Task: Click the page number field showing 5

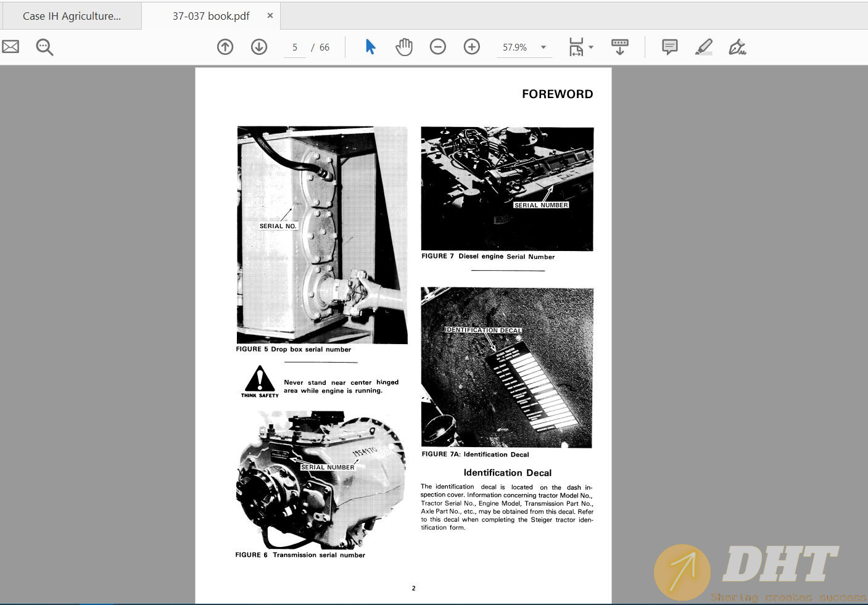Action: click(295, 47)
